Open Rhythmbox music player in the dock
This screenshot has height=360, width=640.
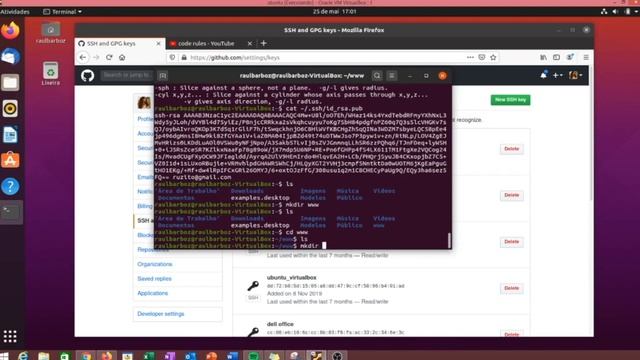tap(10, 109)
